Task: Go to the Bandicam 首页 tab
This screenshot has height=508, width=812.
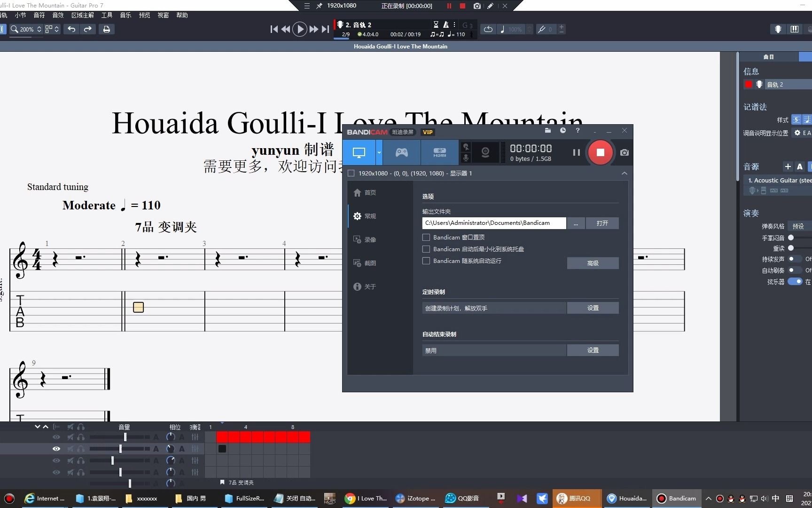Action: coord(365,192)
